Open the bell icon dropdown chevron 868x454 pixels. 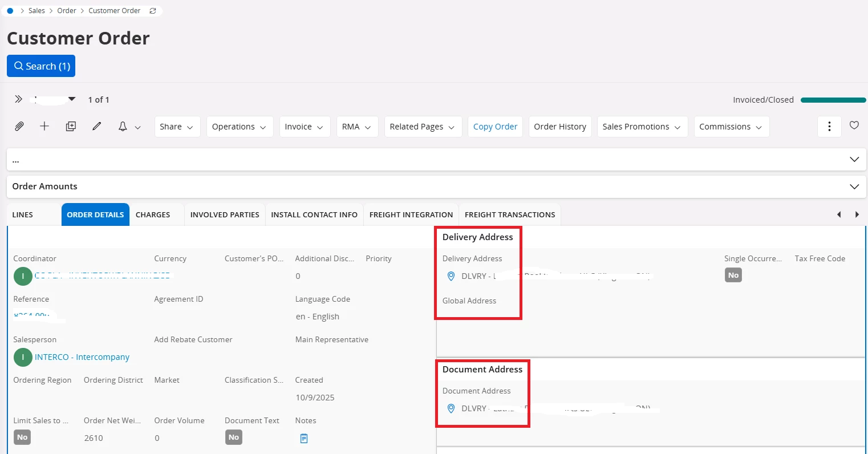[x=138, y=127]
